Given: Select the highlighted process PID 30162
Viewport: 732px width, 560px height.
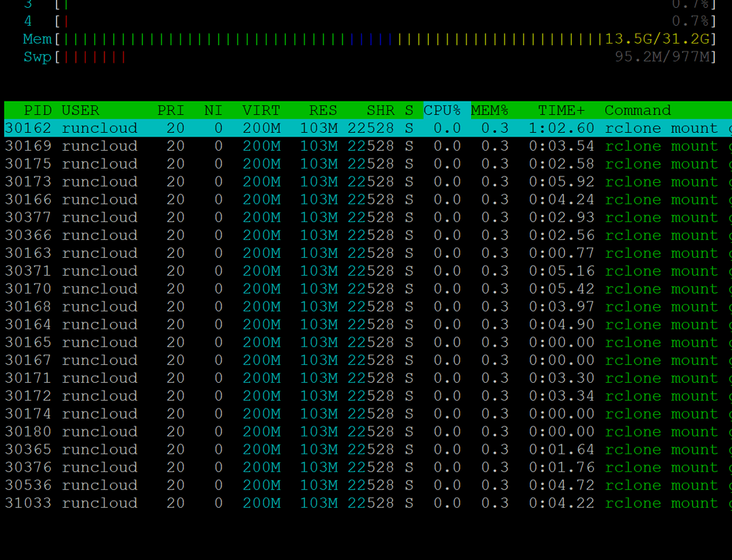Looking at the screenshot, I should [368, 129].
